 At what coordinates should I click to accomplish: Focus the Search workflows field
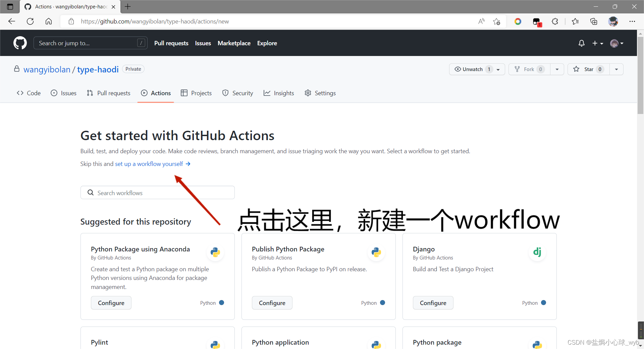click(158, 193)
